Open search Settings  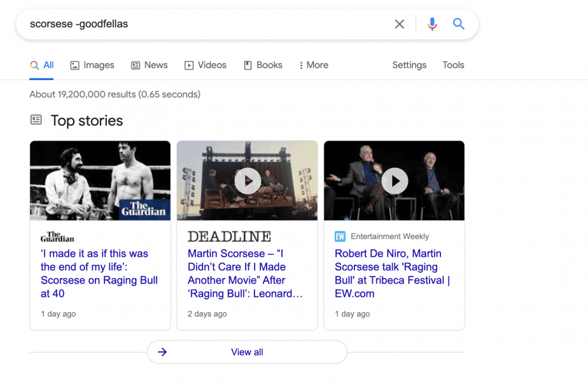pyautogui.click(x=409, y=65)
